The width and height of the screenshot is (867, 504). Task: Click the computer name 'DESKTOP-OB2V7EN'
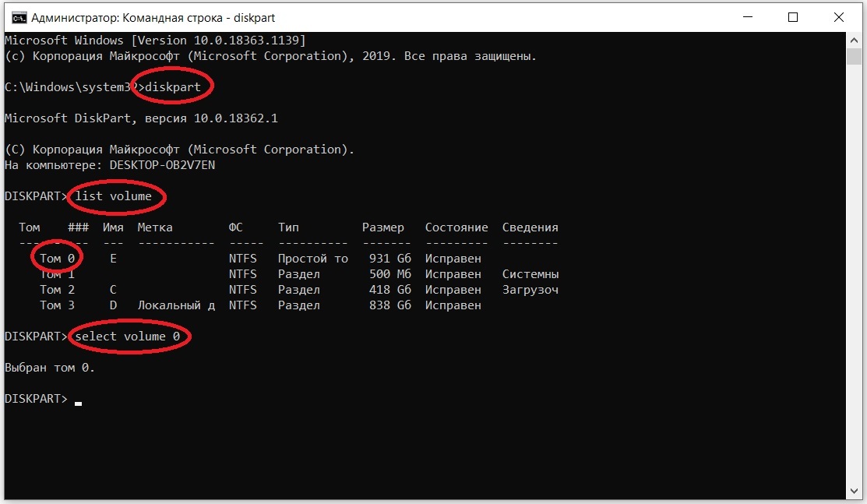coord(163,165)
